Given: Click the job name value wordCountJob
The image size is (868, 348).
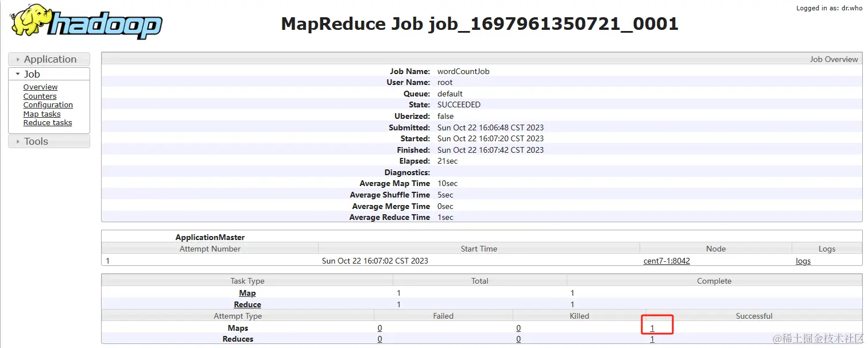Looking at the screenshot, I should tap(463, 71).
